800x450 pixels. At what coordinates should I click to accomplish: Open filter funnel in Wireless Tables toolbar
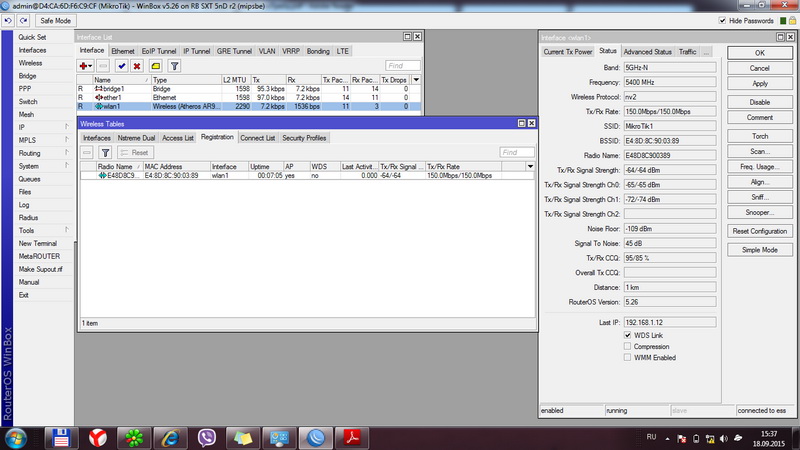pyautogui.click(x=105, y=153)
